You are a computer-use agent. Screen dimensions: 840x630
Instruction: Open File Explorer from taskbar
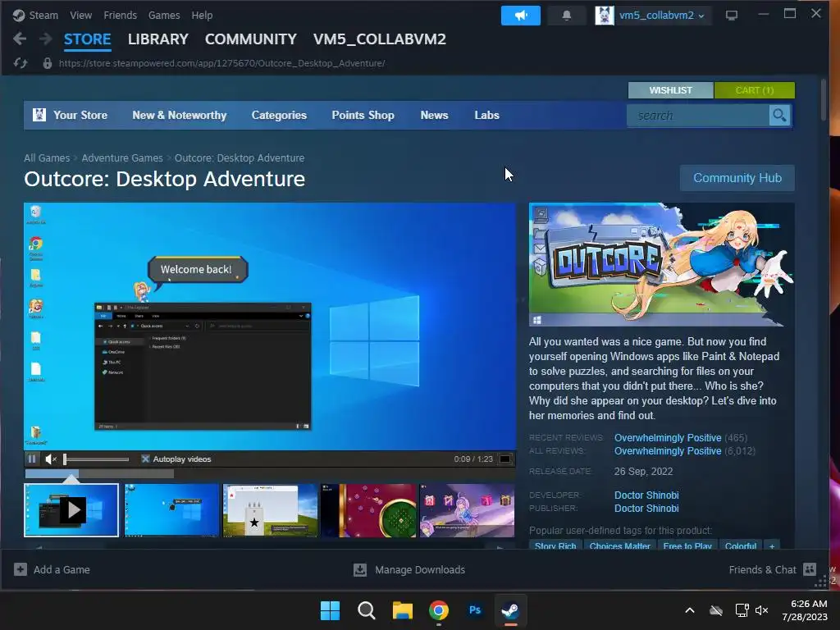402,610
